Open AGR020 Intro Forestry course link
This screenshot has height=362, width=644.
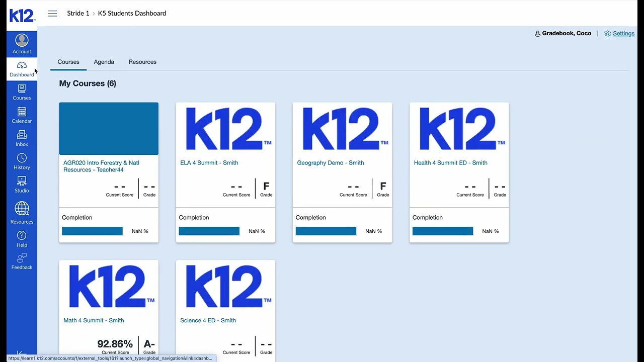tap(101, 166)
